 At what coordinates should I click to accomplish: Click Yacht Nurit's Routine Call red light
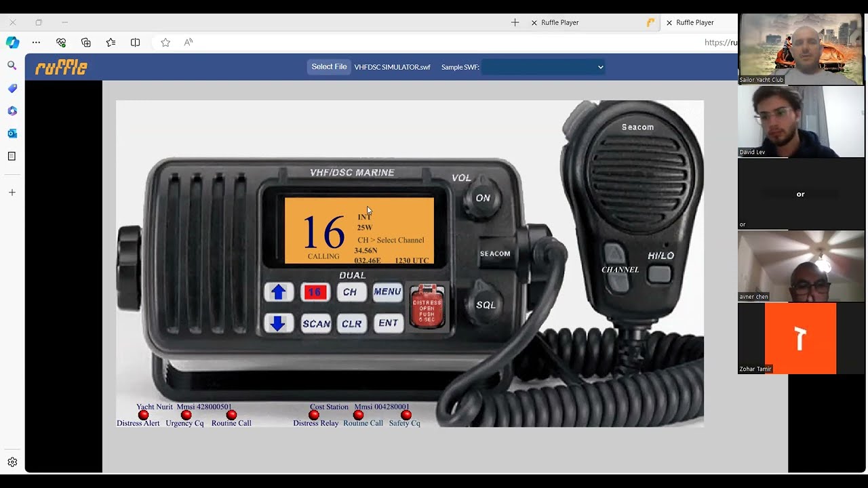tap(231, 415)
